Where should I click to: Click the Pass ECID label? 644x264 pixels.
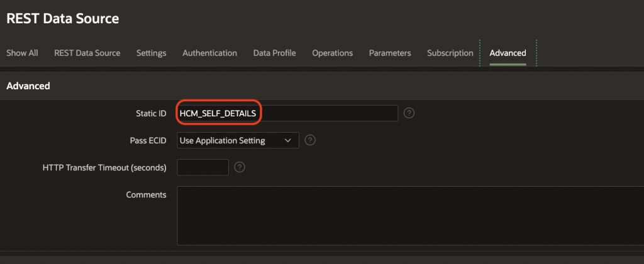[x=148, y=140]
